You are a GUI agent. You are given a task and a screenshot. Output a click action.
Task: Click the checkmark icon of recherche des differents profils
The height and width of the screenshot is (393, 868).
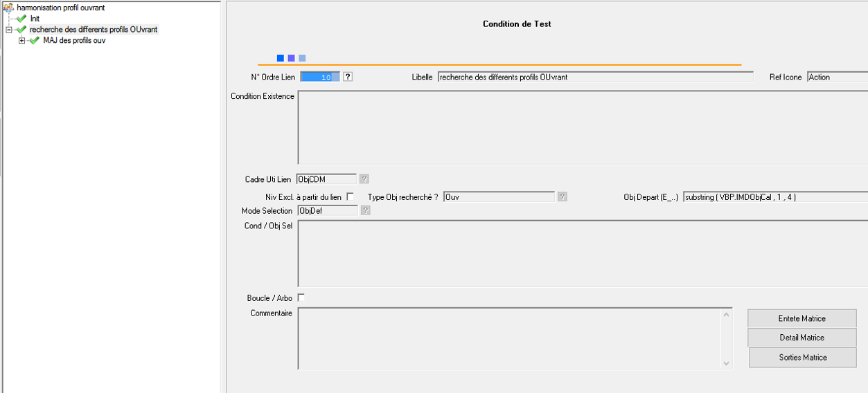pyautogui.click(x=21, y=30)
